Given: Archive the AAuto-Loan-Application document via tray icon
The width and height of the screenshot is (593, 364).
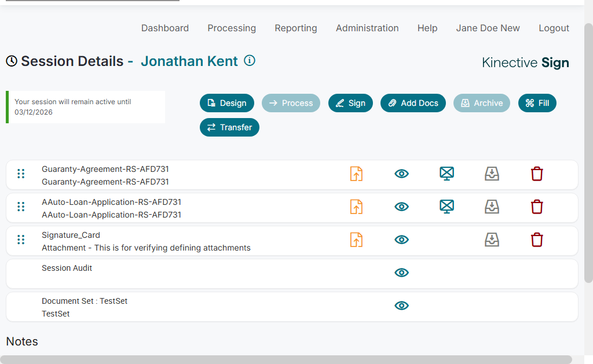Looking at the screenshot, I should tap(492, 207).
